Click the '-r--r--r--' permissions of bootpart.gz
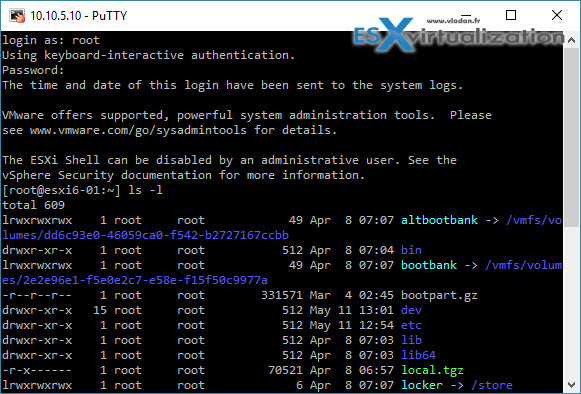 point(37,295)
